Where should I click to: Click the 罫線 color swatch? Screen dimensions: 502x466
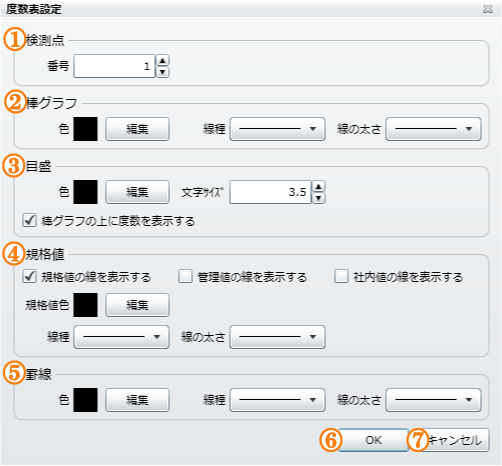(x=85, y=400)
